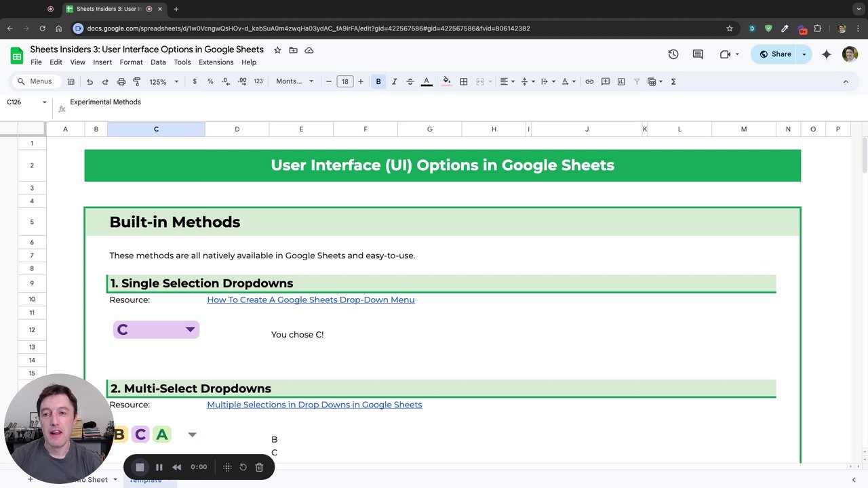Open version history with the clock icon
Screen dimensions: 868x488
tap(673, 54)
